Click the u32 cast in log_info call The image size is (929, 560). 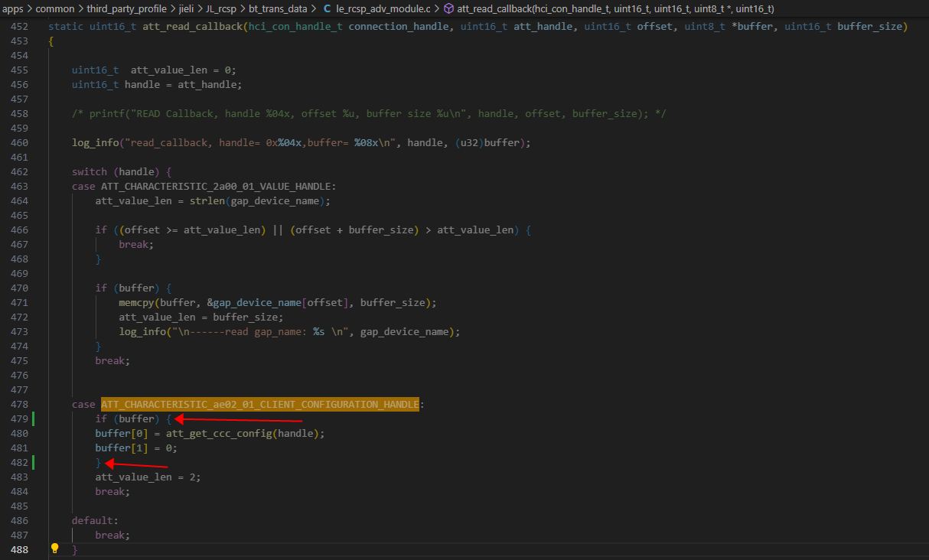[469, 142]
